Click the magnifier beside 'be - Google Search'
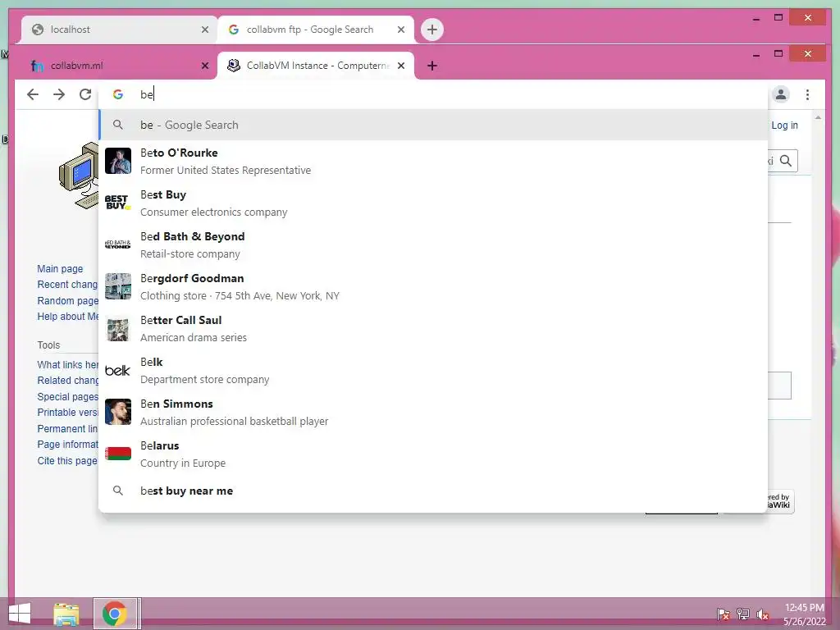The height and width of the screenshot is (630, 840). pos(118,125)
